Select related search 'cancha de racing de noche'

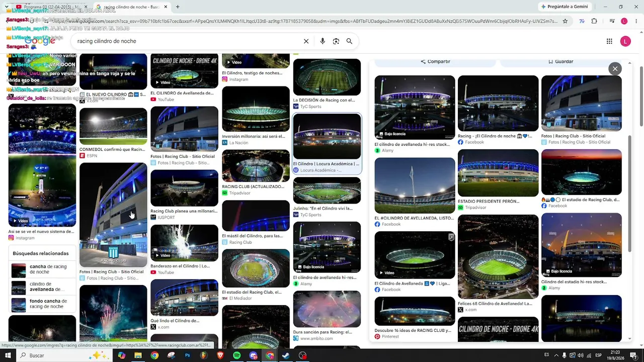click(42, 269)
